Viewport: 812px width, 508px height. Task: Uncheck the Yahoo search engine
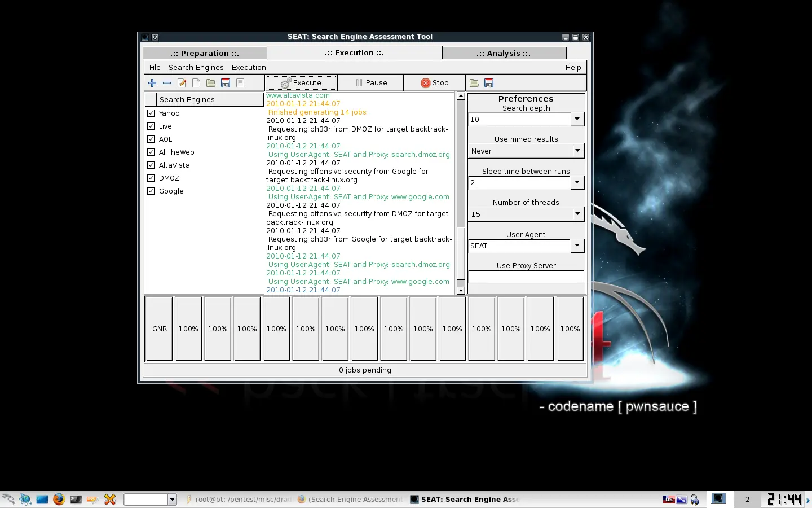151,113
